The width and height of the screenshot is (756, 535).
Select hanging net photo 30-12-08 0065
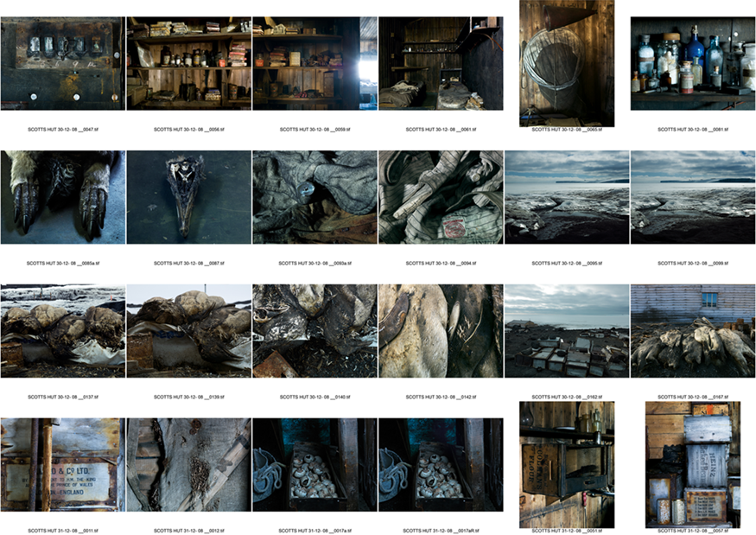point(567,63)
